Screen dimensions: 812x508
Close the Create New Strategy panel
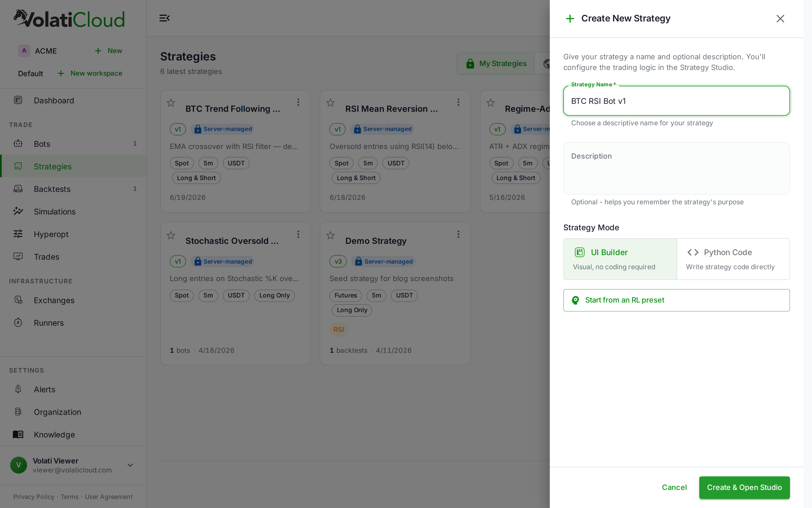point(780,18)
